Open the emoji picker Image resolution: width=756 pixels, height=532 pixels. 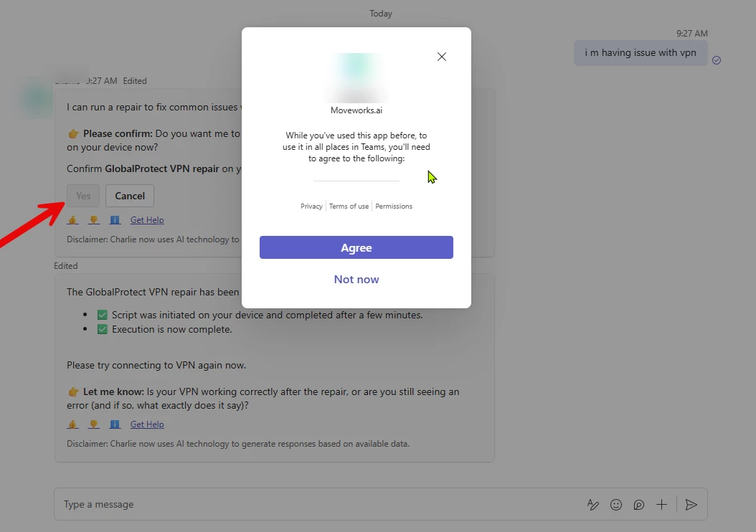pos(615,505)
